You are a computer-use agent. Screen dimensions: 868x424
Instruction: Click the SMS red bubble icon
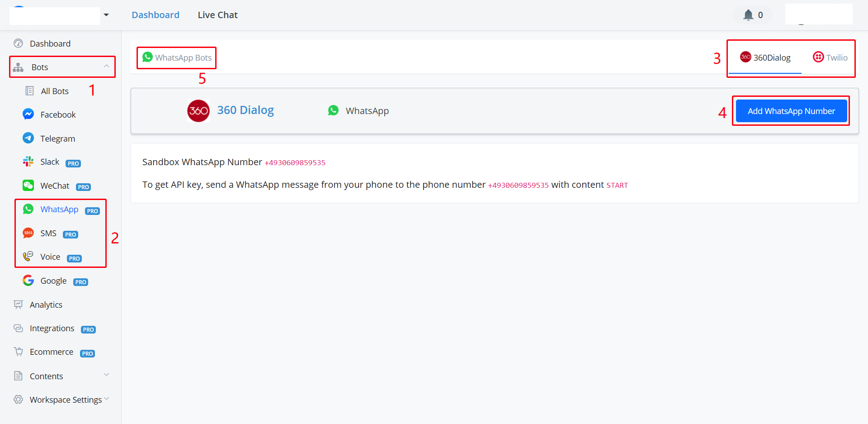(x=28, y=233)
